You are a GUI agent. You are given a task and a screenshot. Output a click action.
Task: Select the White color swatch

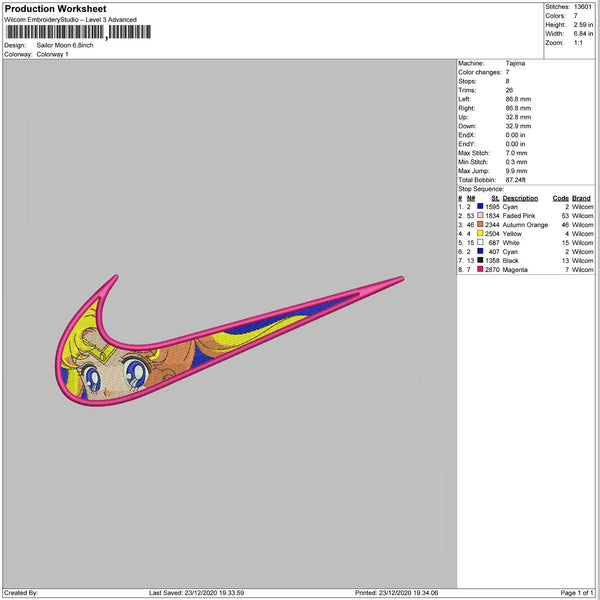(480, 243)
